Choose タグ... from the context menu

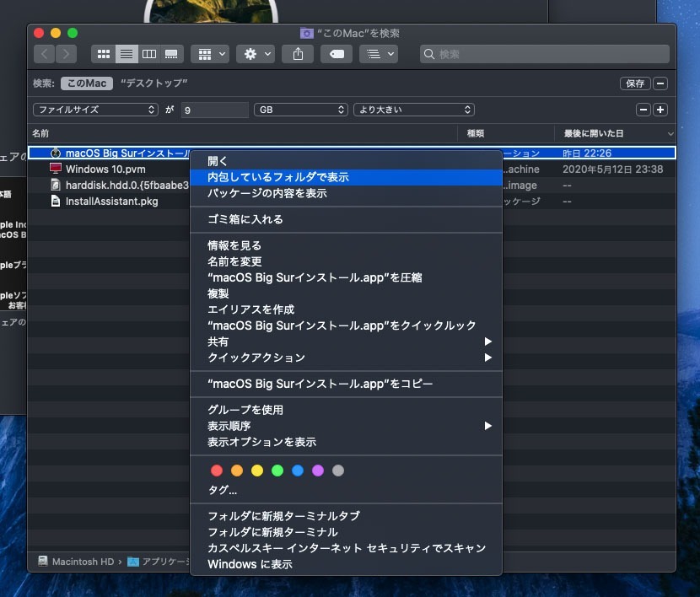tap(346, 491)
